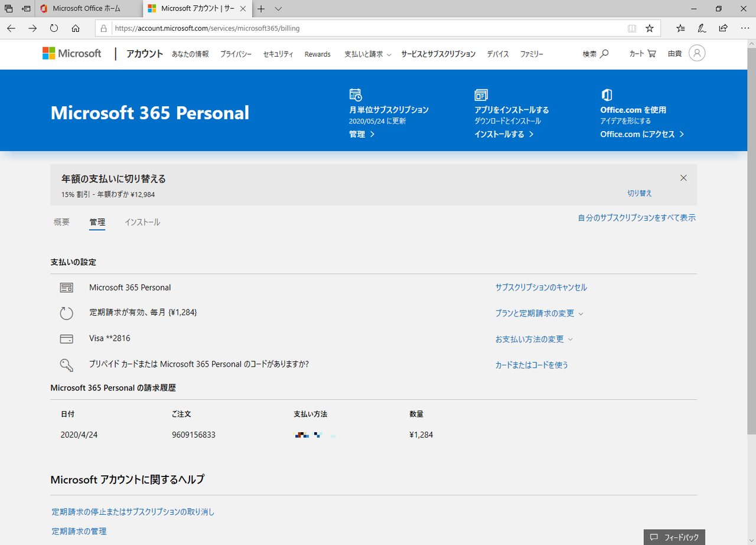This screenshot has width=756, height=545.
Task: Open the shopping cart カート
Action: [x=643, y=54]
